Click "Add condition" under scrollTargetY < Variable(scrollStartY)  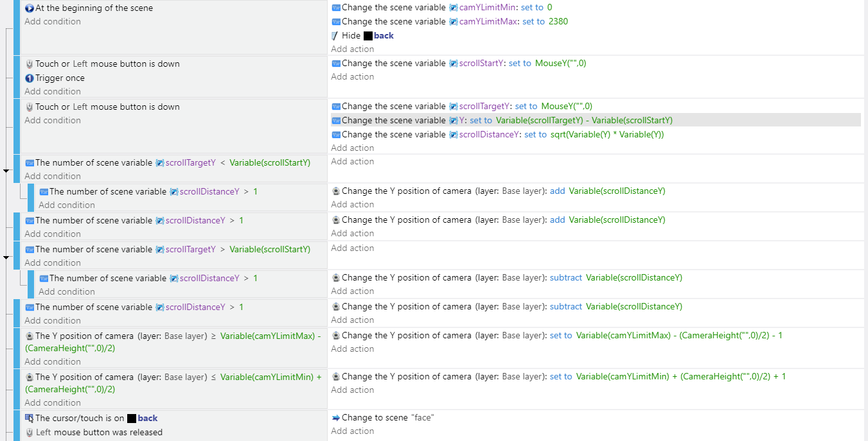click(x=53, y=176)
